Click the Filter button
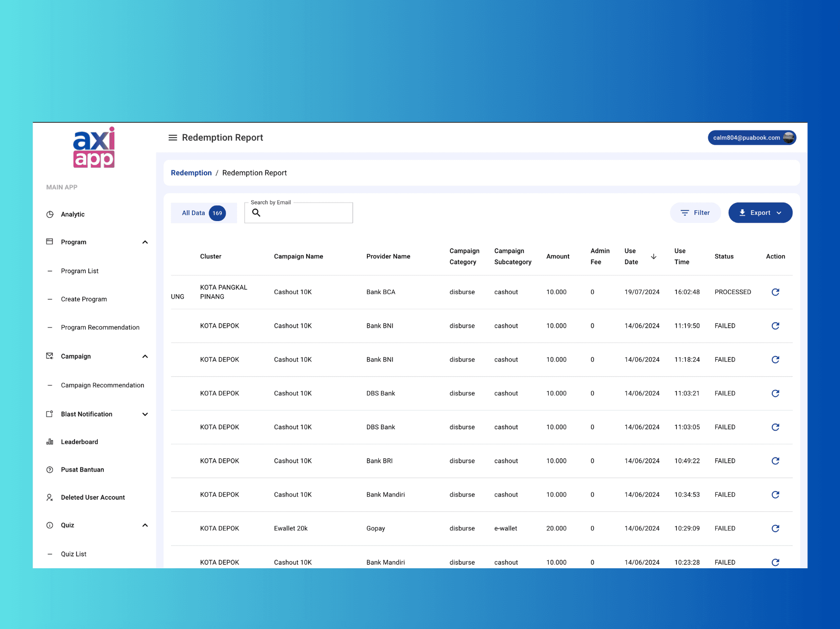The image size is (840, 629). (x=695, y=213)
